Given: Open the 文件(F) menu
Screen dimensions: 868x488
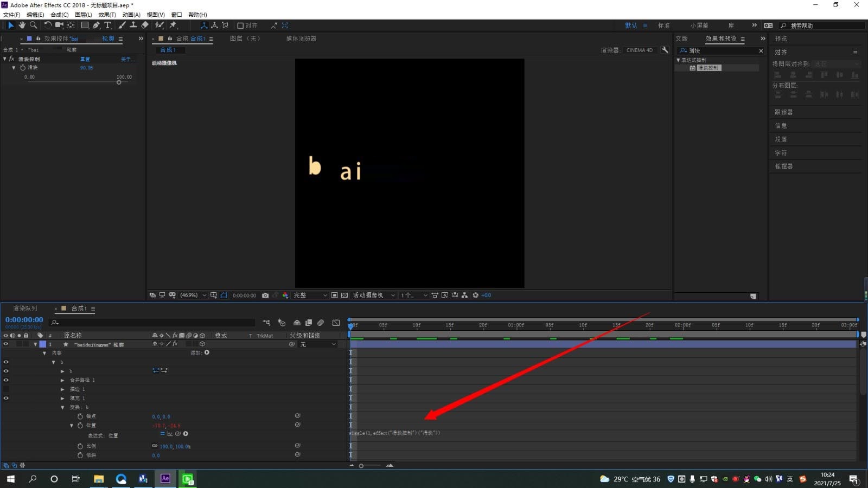Looking at the screenshot, I should [11, 15].
